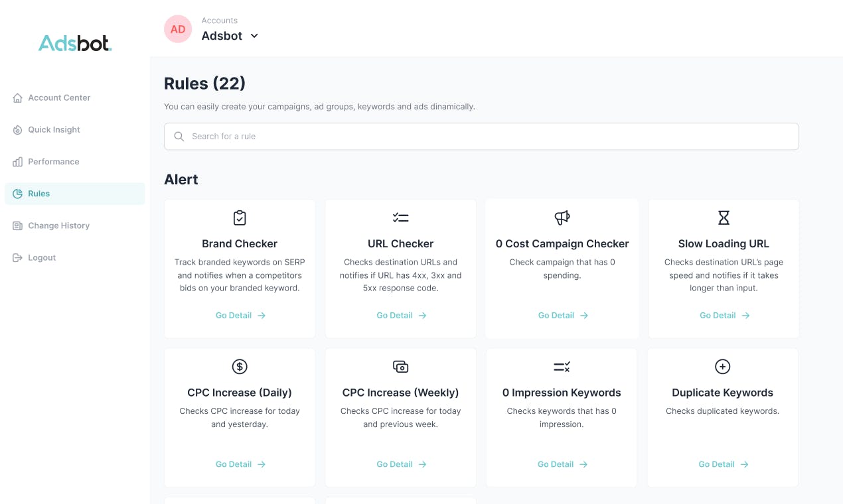The image size is (843, 504).
Task: Click the Search for a rule field
Action: (x=481, y=136)
